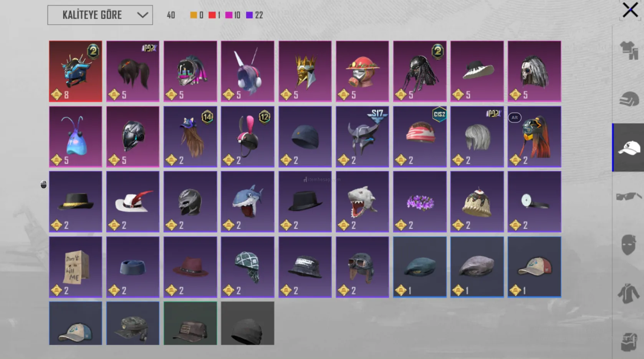Close the inventory with the X
This screenshot has width=644, height=359.
[630, 10]
